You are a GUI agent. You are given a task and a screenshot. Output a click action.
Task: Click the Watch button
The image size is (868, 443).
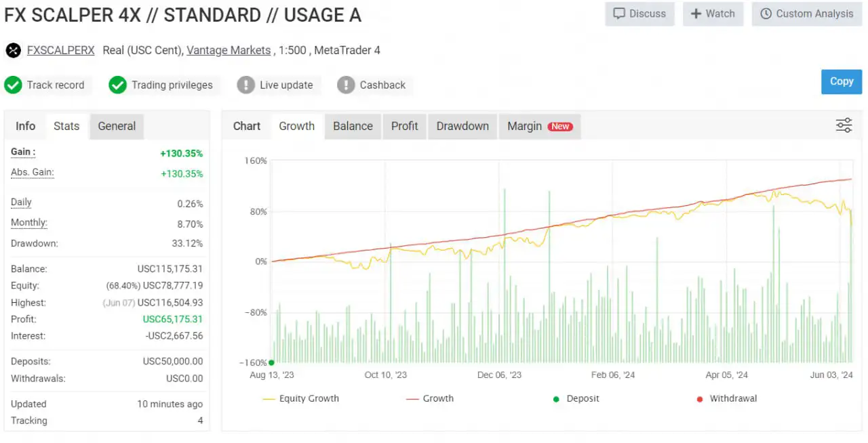click(713, 14)
